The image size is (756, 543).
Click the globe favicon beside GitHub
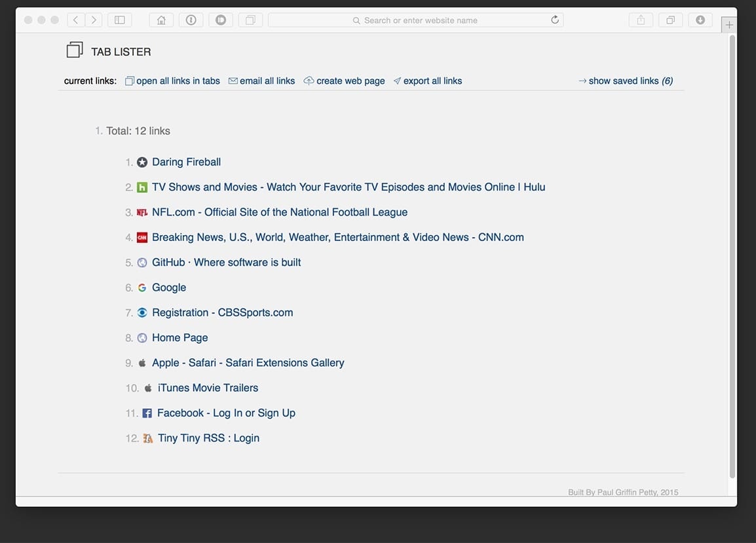[x=142, y=263]
